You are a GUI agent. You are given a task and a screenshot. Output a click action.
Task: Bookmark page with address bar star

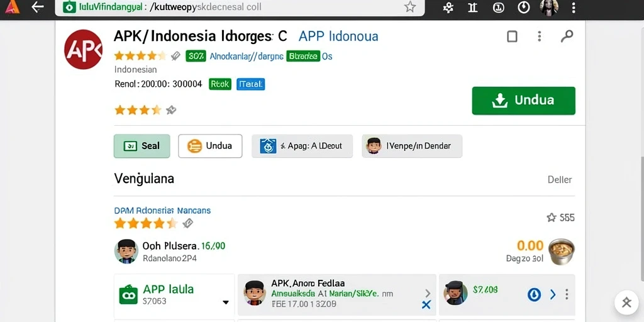[409, 6]
